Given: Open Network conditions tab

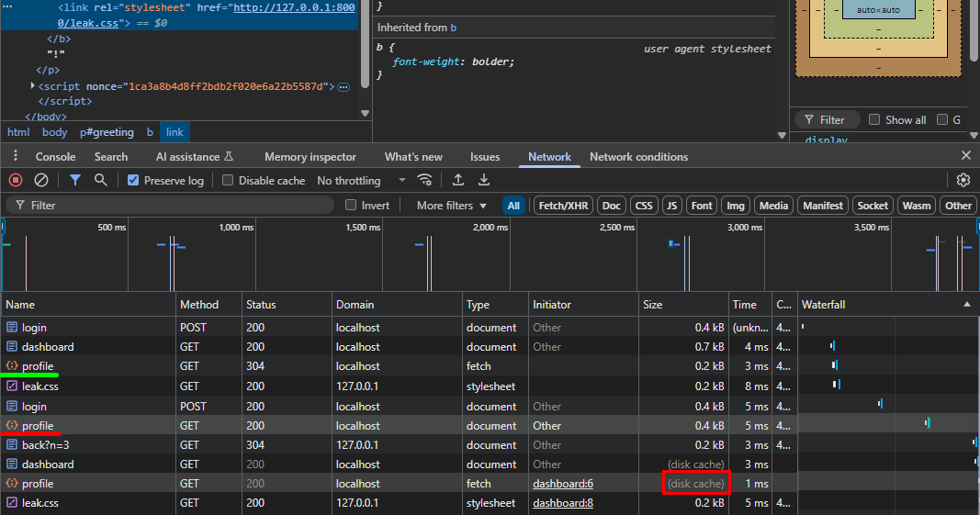Looking at the screenshot, I should click(638, 157).
